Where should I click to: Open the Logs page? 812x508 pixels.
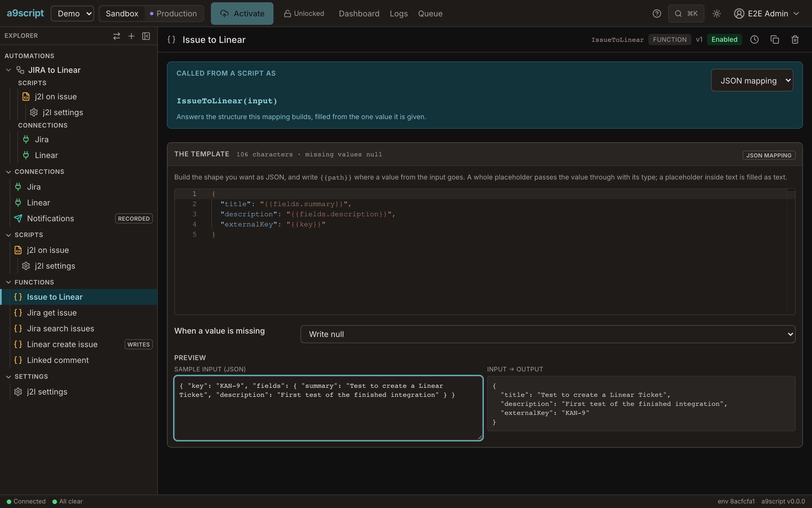tap(399, 14)
